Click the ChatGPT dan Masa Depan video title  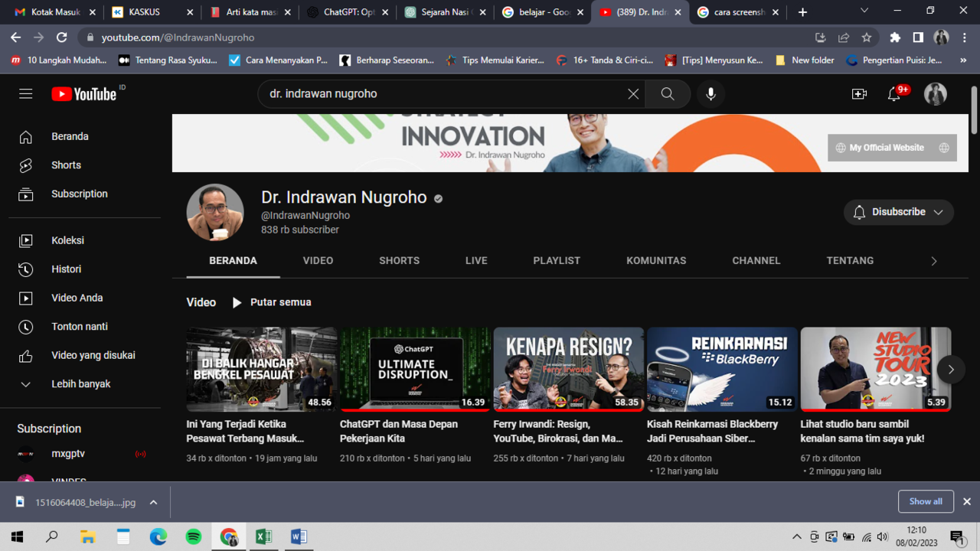399,431
